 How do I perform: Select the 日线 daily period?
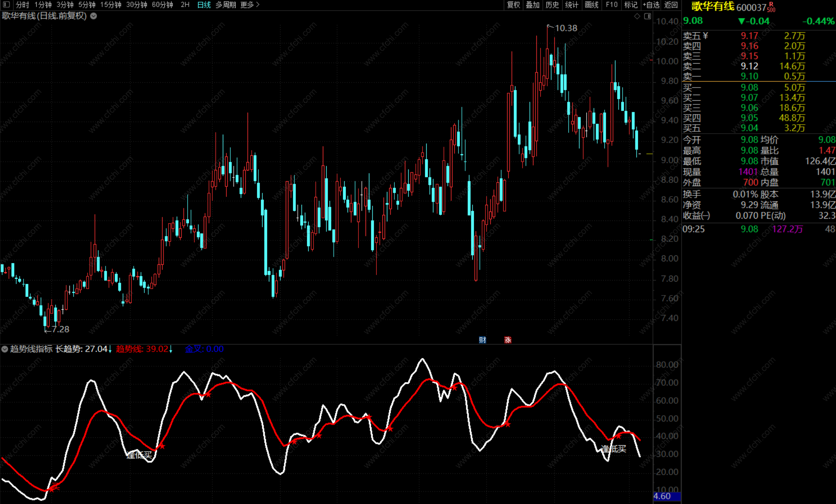coord(204,4)
